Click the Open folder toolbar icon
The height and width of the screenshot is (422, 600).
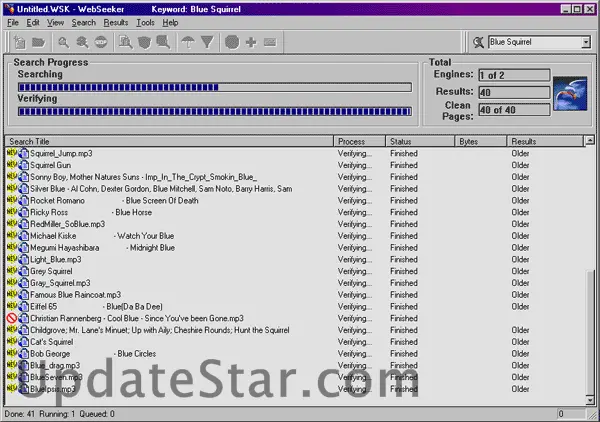(38, 42)
